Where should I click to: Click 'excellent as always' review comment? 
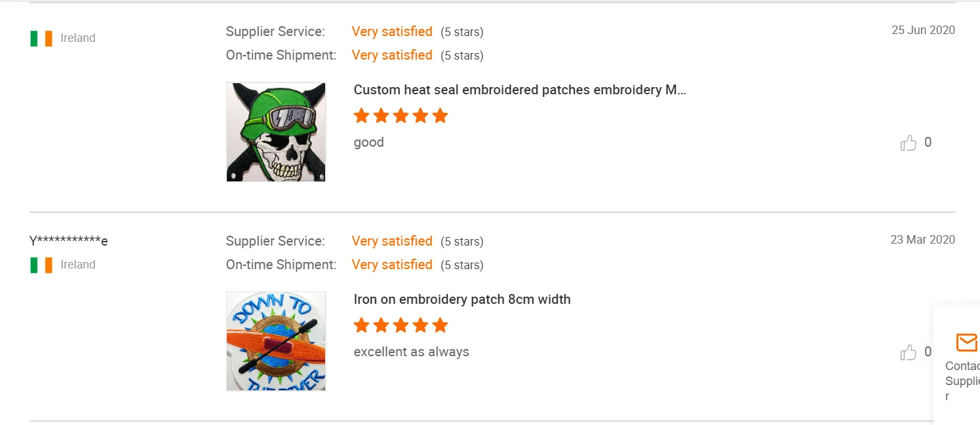[411, 352]
